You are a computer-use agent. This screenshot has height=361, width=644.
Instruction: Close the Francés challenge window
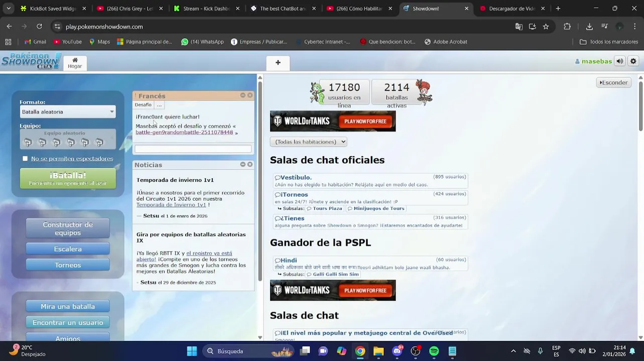[x=250, y=95]
